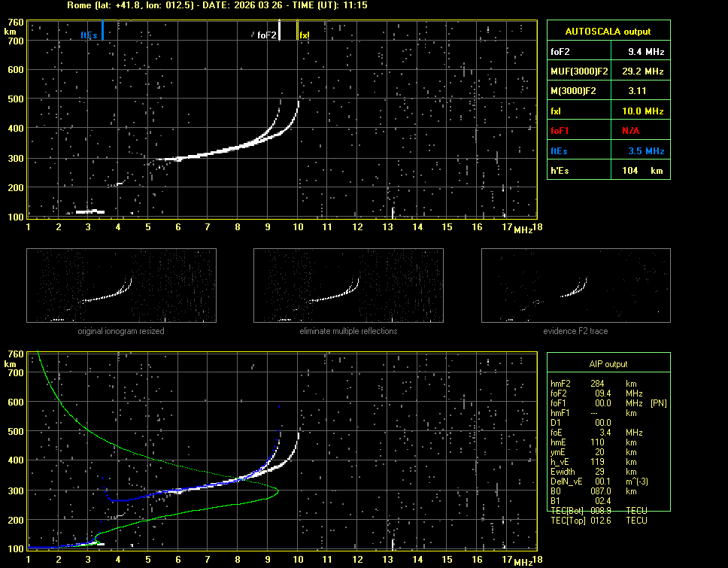Select the h'Es 104 km row
The height and width of the screenshot is (568, 728).
coord(608,171)
